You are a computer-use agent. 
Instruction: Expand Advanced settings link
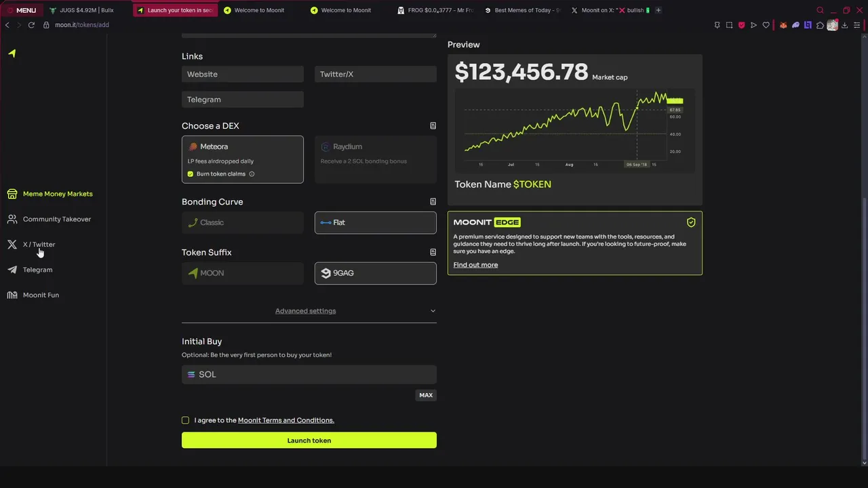click(305, 311)
